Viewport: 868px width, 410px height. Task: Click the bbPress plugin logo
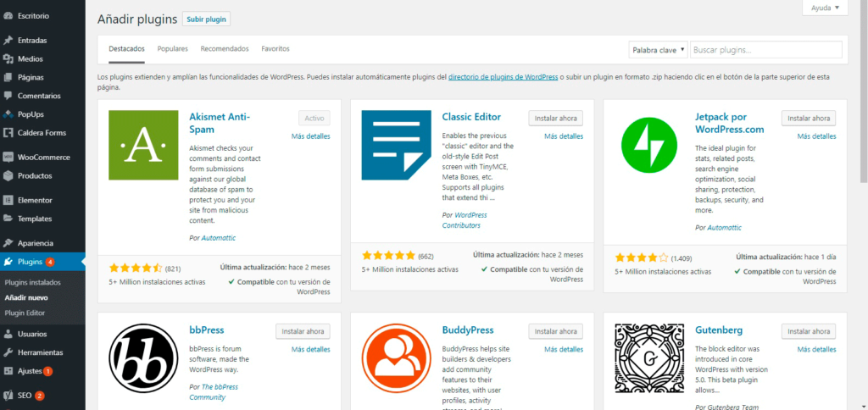click(x=144, y=358)
